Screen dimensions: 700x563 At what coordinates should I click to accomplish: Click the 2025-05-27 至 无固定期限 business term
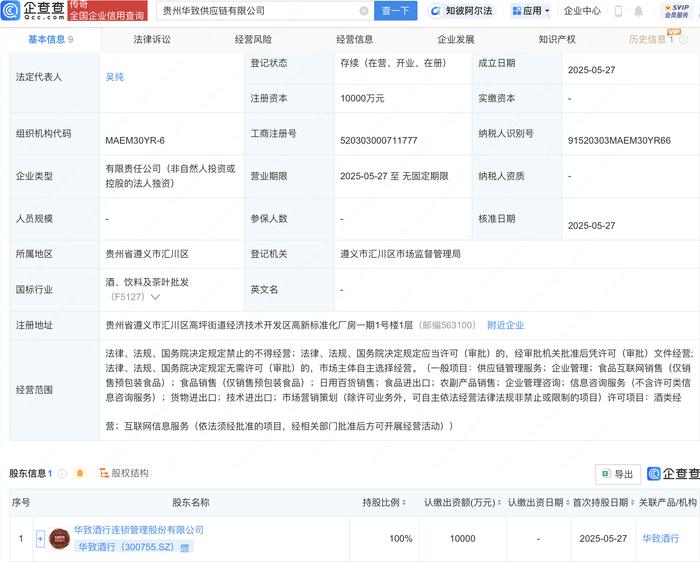point(394,176)
